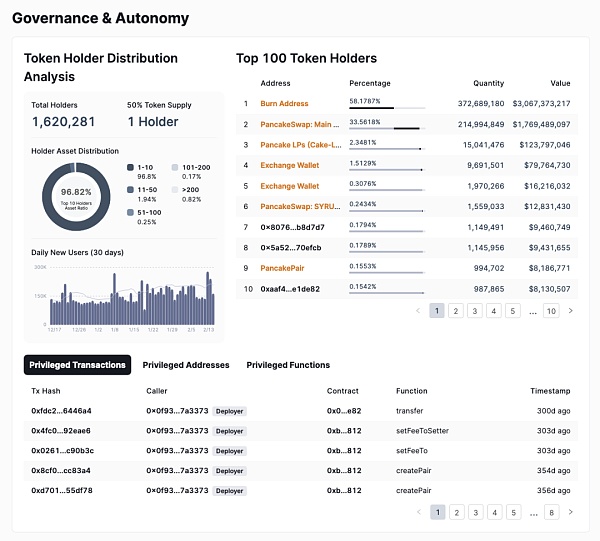This screenshot has width=600, height=541.
Task: Go to page 10 of token holders
Action: pos(551,311)
